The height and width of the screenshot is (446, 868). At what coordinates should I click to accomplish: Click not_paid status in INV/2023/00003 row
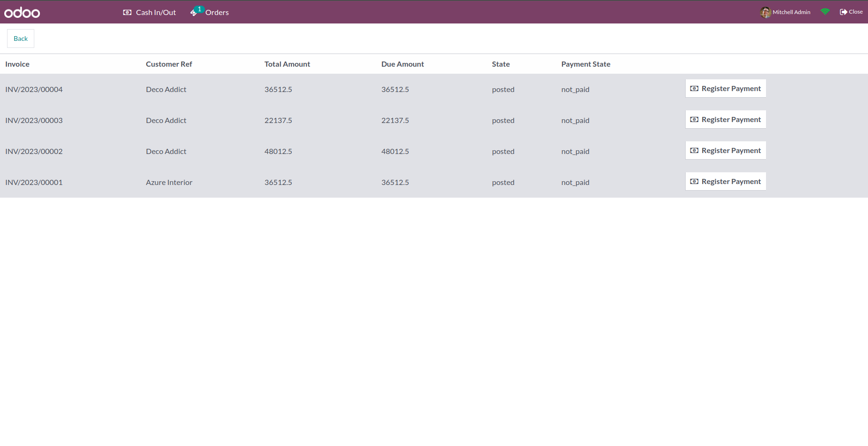pyautogui.click(x=575, y=121)
